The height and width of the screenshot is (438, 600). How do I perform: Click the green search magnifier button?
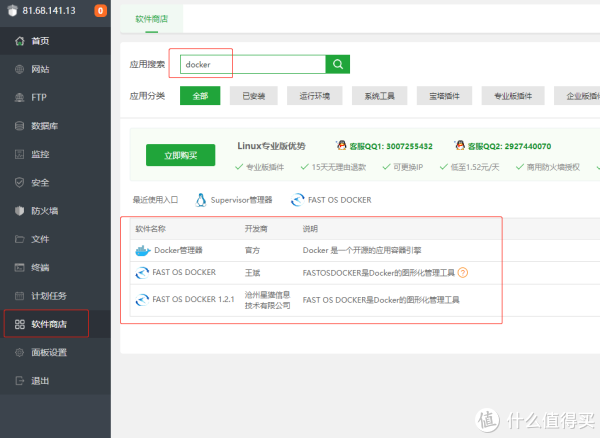coord(339,64)
